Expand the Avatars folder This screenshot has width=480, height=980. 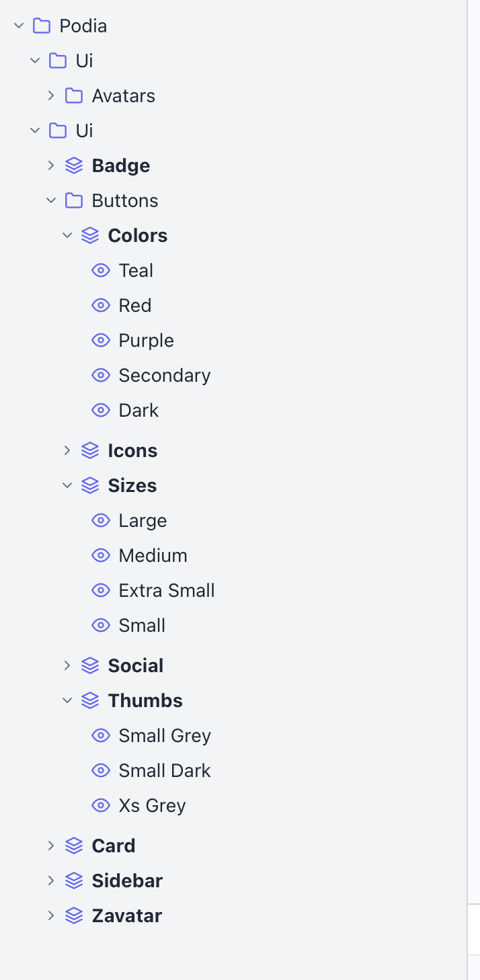click(51, 95)
